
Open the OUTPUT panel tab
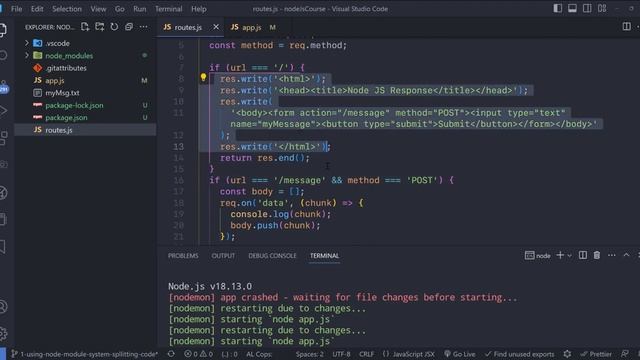tap(223, 256)
